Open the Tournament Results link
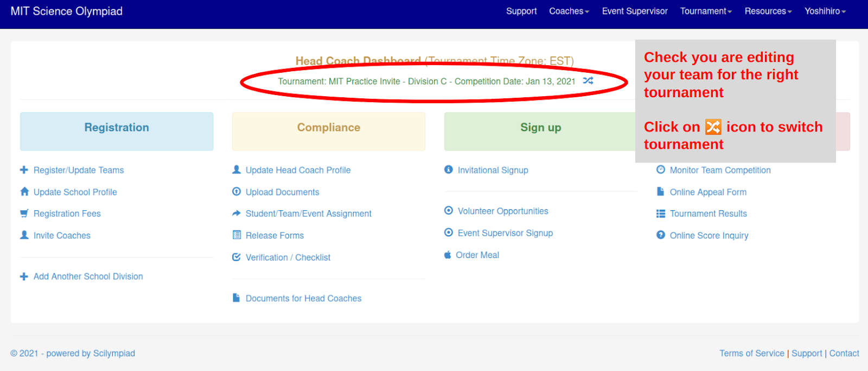 pos(709,213)
